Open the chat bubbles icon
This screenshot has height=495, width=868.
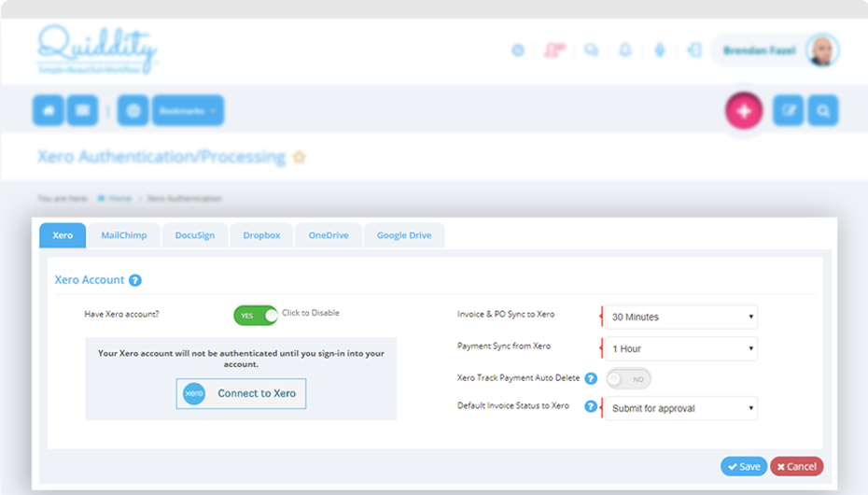click(591, 50)
